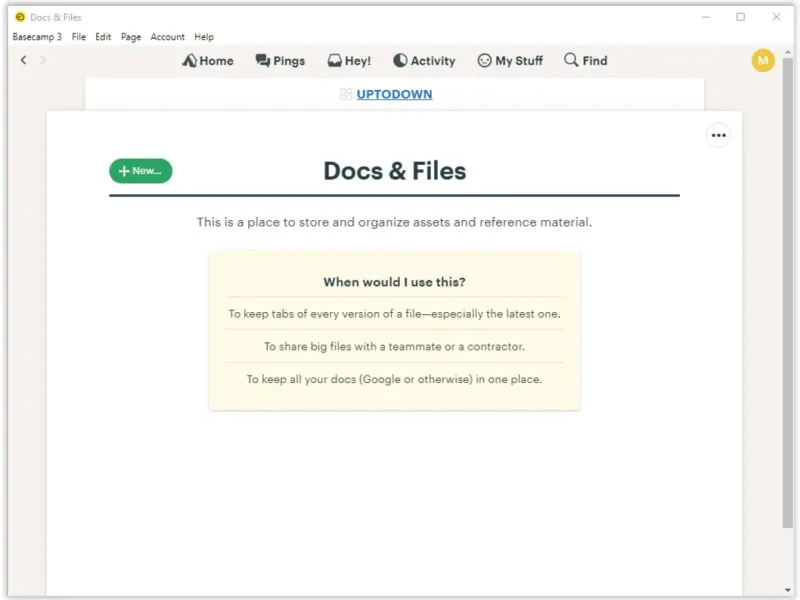Close the Docs & Files window
This screenshot has height=600, width=800.
pyautogui.click(x=776, y=17)
